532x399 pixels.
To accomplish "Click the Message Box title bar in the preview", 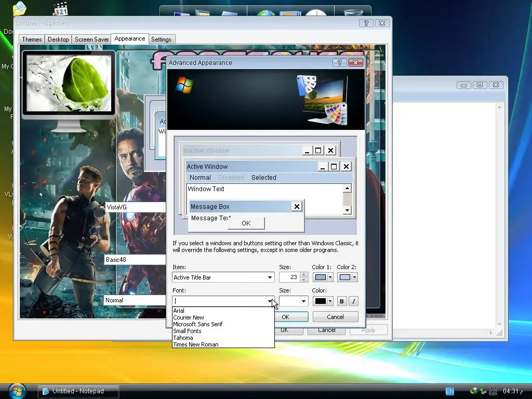I will (x=241, y=206).
